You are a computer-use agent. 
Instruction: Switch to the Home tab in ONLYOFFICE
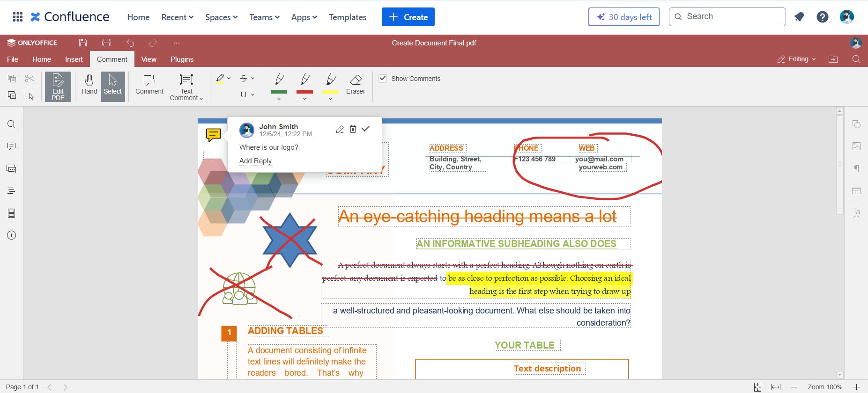tap(42, 59)
